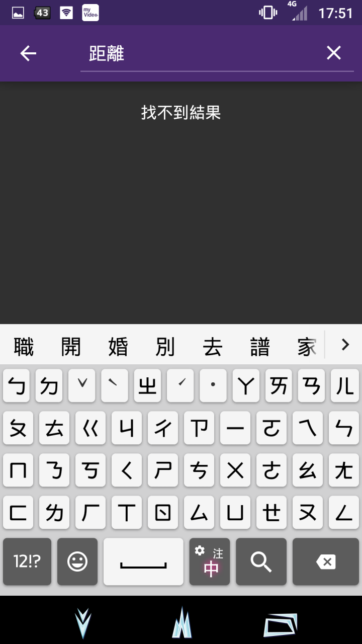Tap the backspace delete key

point(326,561)
